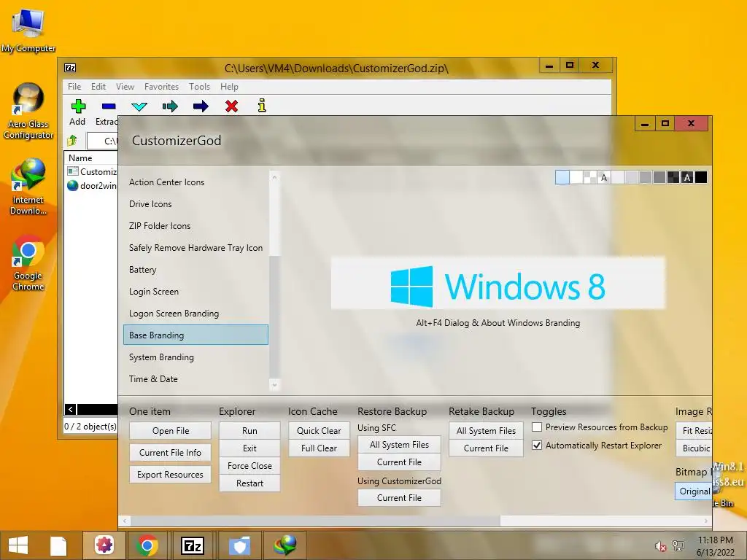Click the CustomizerGod gear icon in taskbar

pyautogui.click(x=104, y=545)
